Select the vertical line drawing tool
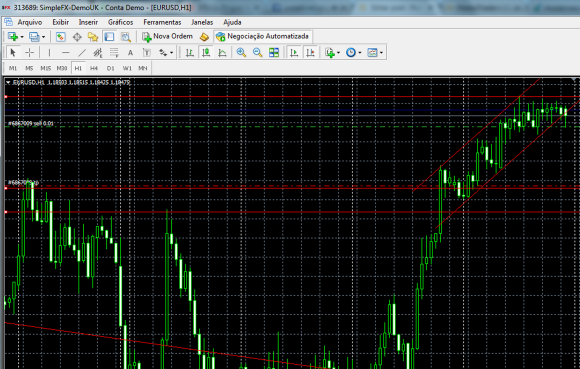Screen dimensions: 580x369 tap(49, 53)
